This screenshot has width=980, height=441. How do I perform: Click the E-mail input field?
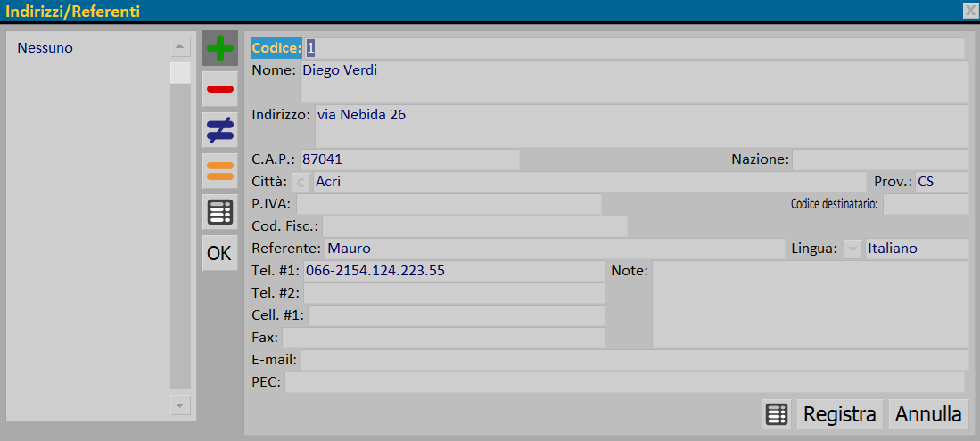634,360
